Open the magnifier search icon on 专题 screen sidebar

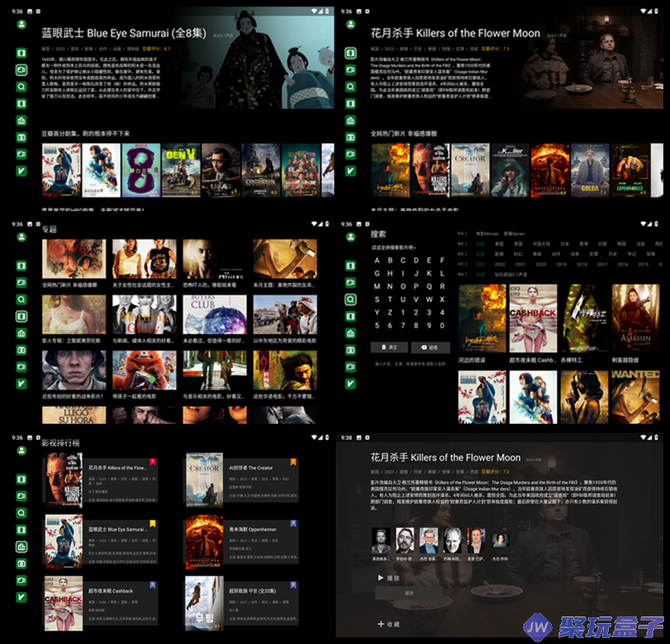(x=22, y=299)
